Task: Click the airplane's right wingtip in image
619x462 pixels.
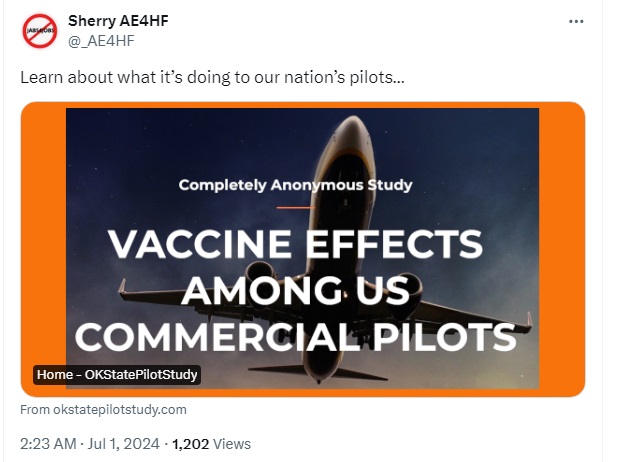Action: click(529, 319)
